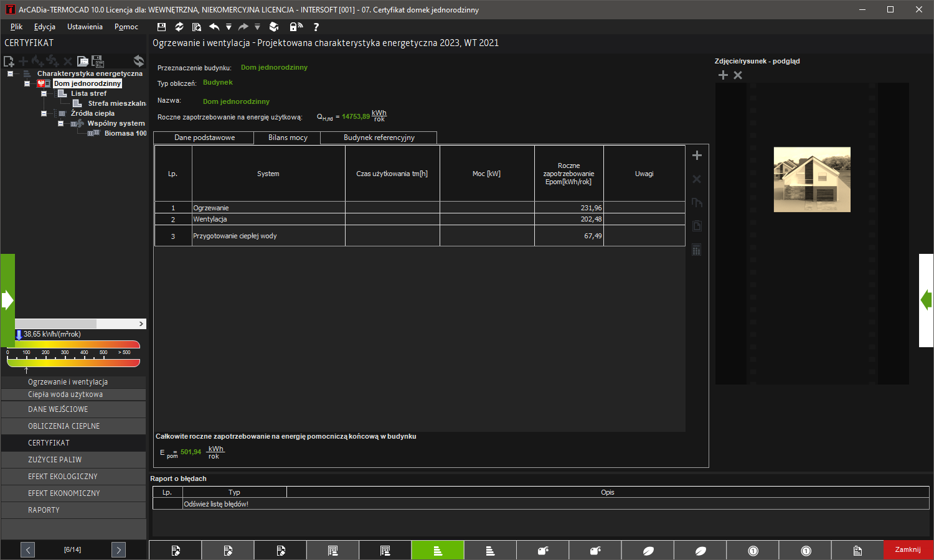Click calculator icon beside the table
Viewport: 934px width, 560px height.
coord(697,250)
